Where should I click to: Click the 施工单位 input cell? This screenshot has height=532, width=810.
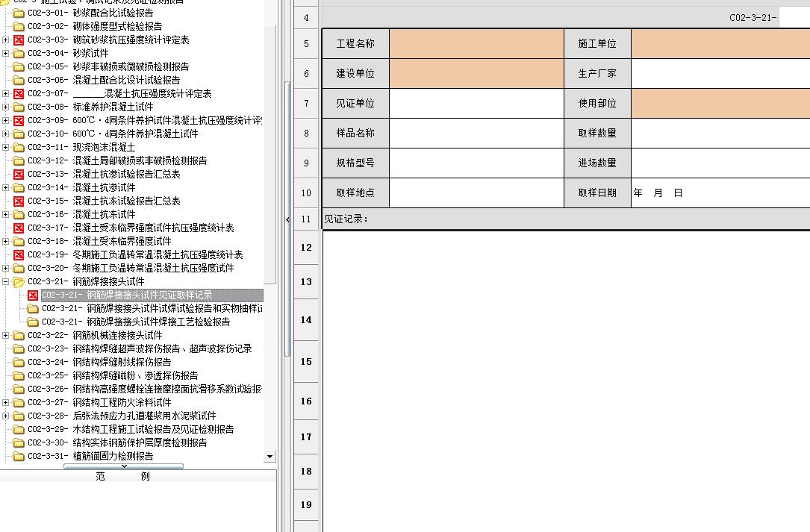(720, 43)
